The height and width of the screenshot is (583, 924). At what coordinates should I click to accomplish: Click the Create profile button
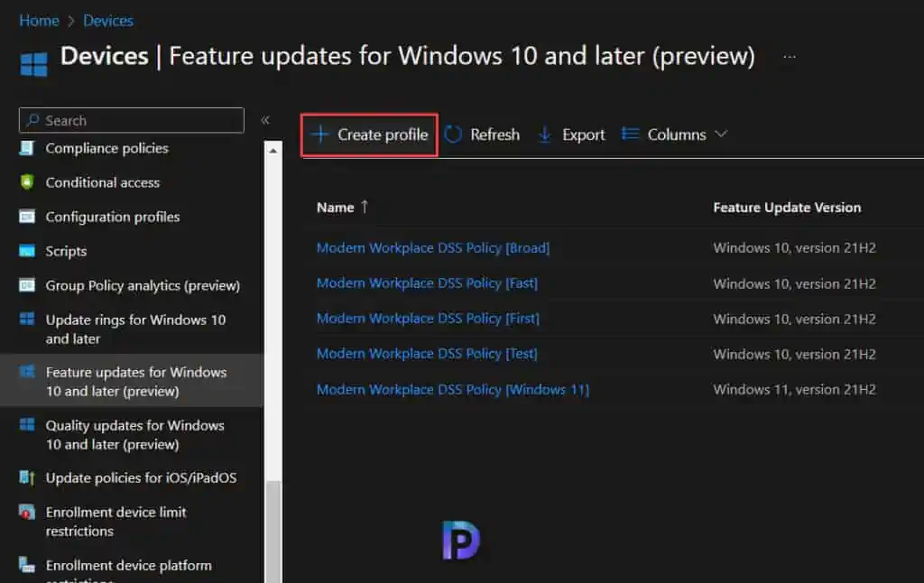[x=369, y=135]
